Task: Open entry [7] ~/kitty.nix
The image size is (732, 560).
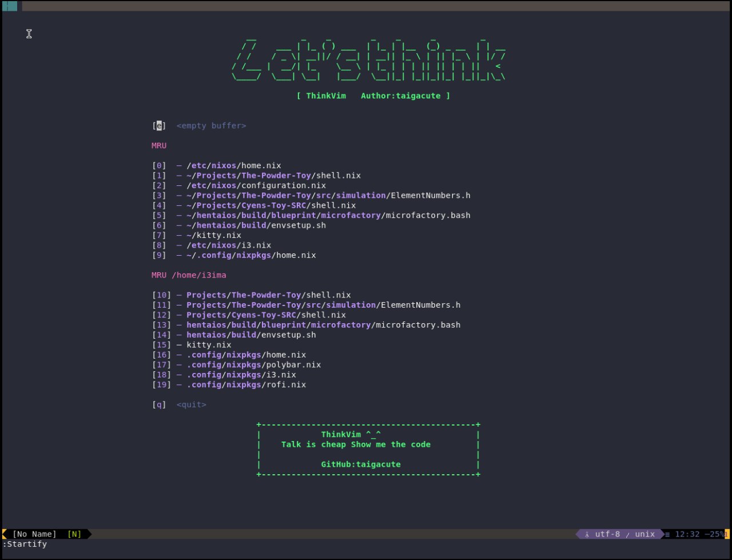Action: click(x=197, y=236)
